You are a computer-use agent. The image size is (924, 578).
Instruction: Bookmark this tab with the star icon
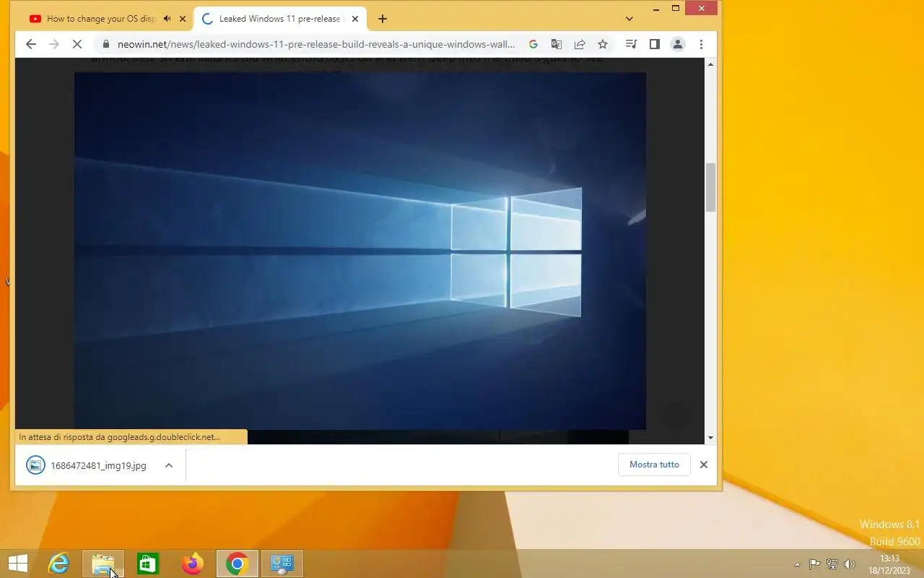click(x=603, y=44)
